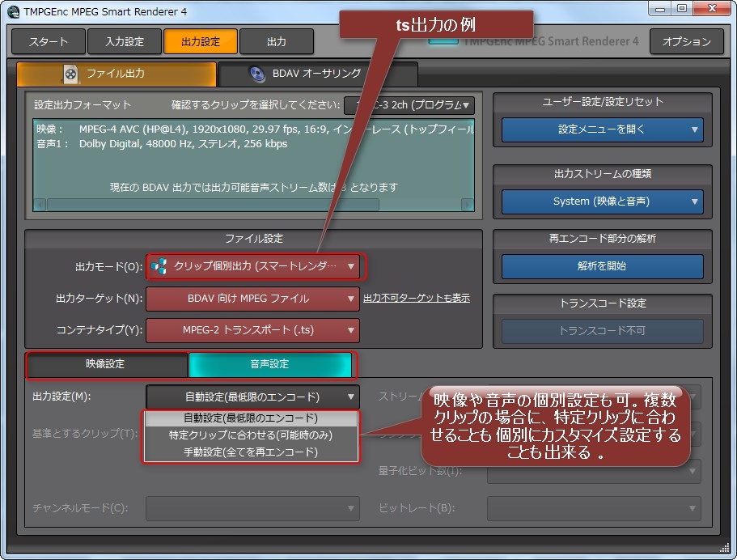Click the disc icon on BDAV オーサリング tab
This screenshot has height=560, width=737.
[x=257, y=74]
